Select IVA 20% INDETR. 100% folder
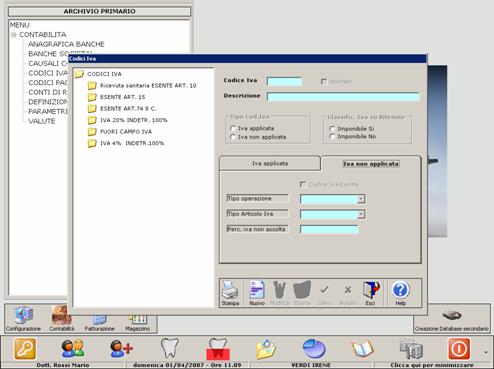 pos(134,120)
